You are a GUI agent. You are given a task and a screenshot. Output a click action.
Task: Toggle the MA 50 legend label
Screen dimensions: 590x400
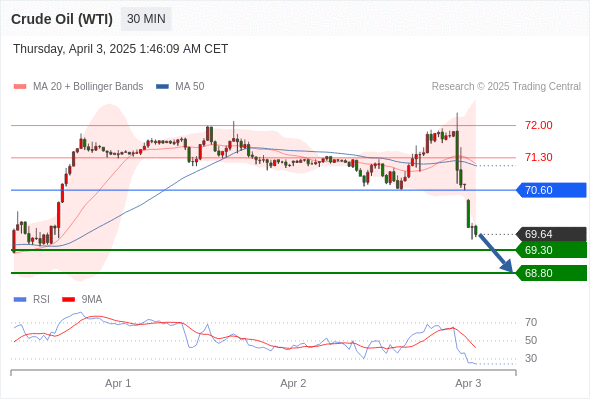tap(190, 87)
